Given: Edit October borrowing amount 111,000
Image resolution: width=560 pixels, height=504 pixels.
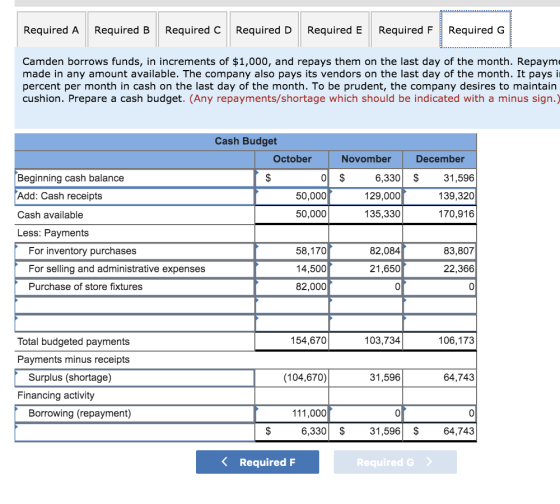Looking at the screenshot, I should tap(292, 413).
